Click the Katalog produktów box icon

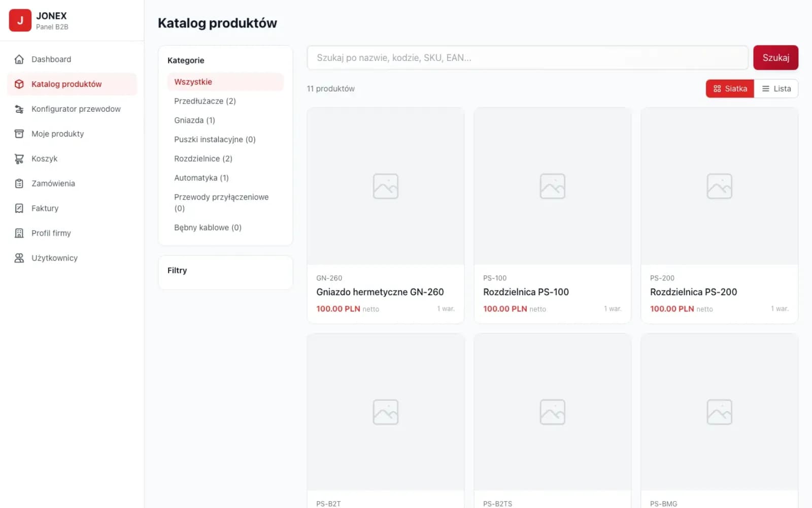[19, 84]
